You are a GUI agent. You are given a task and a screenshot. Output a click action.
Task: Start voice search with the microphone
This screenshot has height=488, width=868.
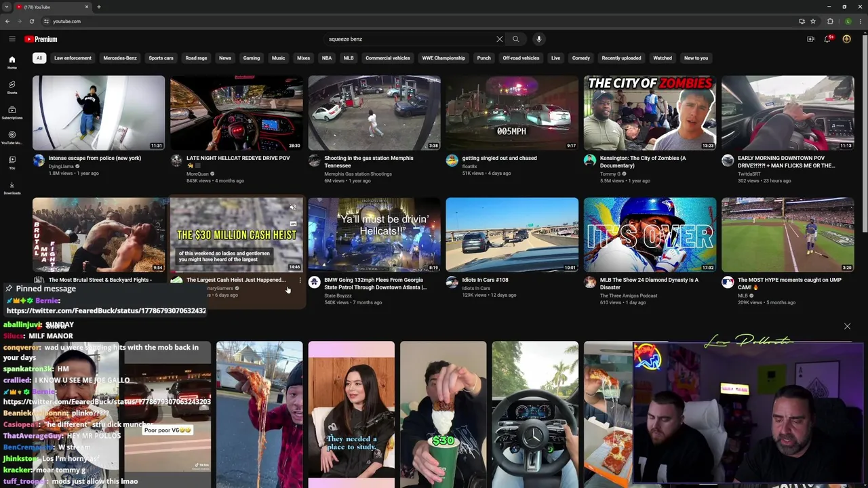point(539,39)
